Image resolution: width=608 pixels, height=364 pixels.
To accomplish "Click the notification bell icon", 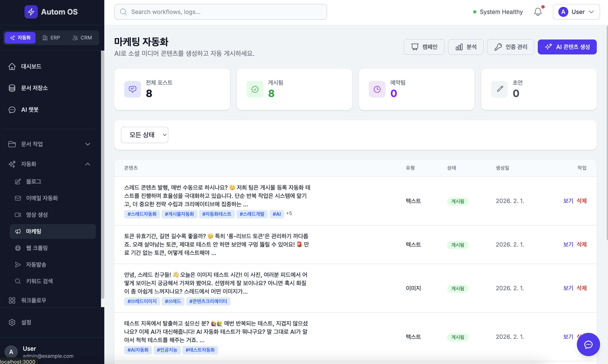I will point(538,11).
